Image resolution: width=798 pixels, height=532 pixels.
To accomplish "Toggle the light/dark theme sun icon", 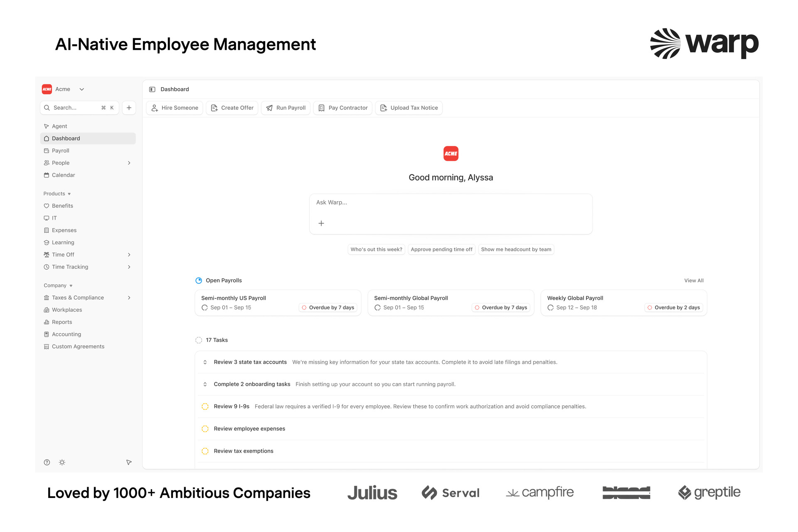I will pos(62,463).
